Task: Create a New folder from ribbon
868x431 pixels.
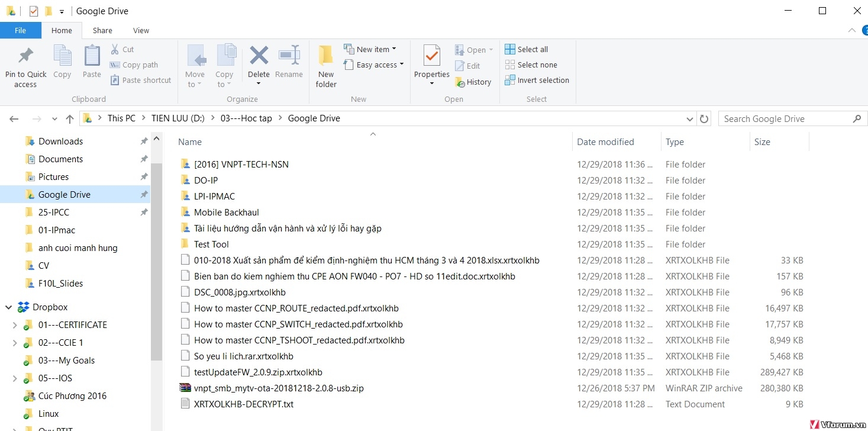Action: (x=326, y=66)
